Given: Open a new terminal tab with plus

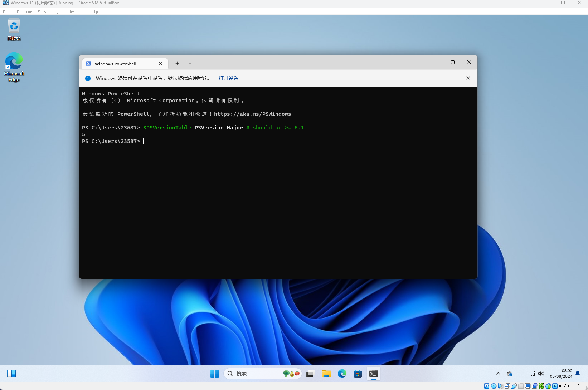Looking at the screenshot, I should pos(177,64).
